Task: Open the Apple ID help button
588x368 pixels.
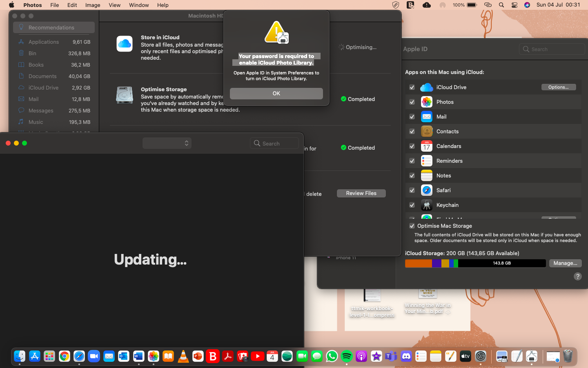Action: pyautogui.click(x=577, y=276)
